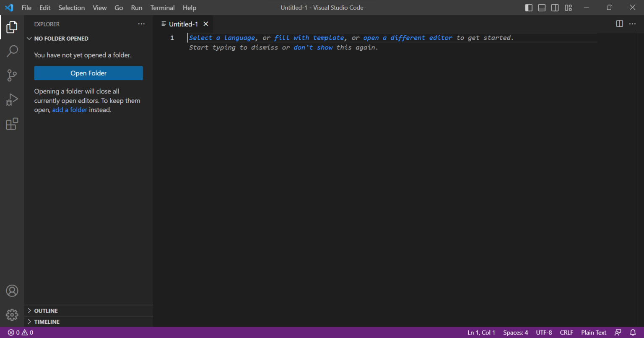Open the Search view icon
This screenshot has width=644, height=338.
(12, 51)
